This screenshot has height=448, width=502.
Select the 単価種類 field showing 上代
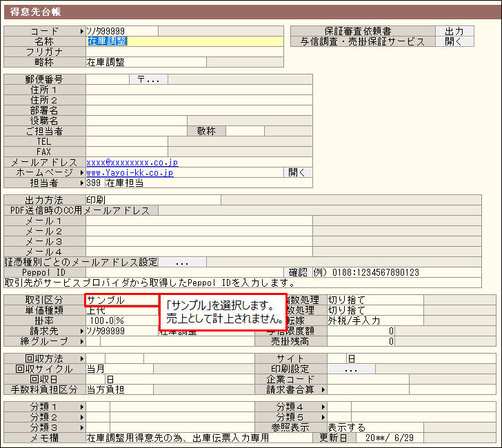(122, 310)
